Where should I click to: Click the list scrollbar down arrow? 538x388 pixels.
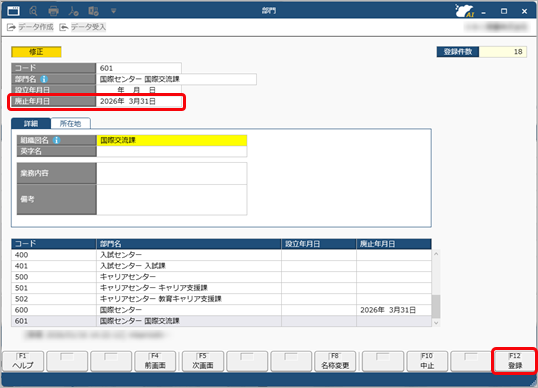[x=436, y=323]
